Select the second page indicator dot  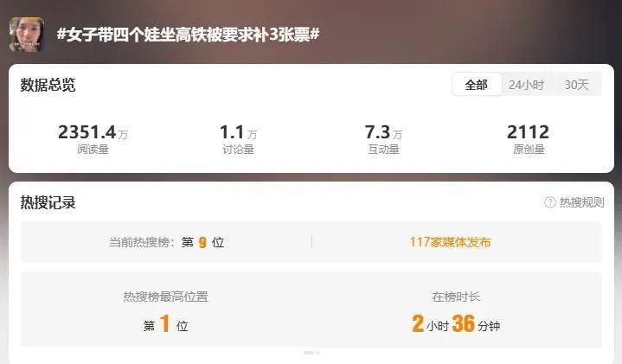[x=317, y=353]
